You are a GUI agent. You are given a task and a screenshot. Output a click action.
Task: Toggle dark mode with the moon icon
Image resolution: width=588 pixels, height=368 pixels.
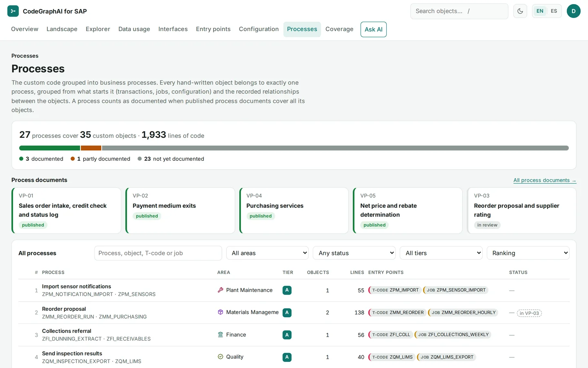[520, 11]
